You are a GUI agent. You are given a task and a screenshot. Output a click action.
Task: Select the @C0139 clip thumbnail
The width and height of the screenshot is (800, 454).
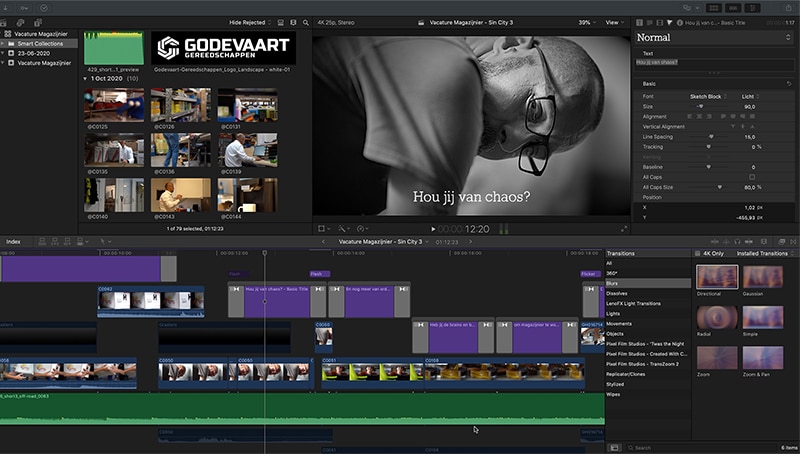(x=247, y=150)
